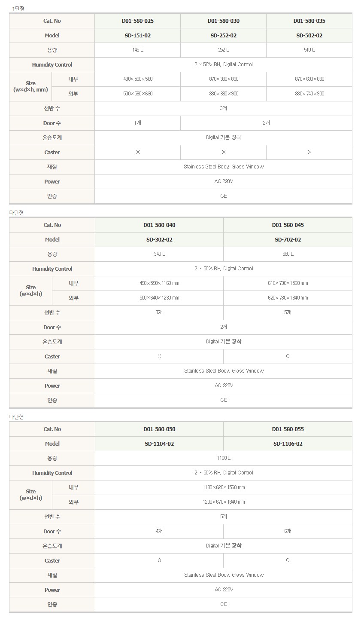Click catalog number D01-580-050
This screenshot has width=364, height=621.
click(x=159, y=429)
